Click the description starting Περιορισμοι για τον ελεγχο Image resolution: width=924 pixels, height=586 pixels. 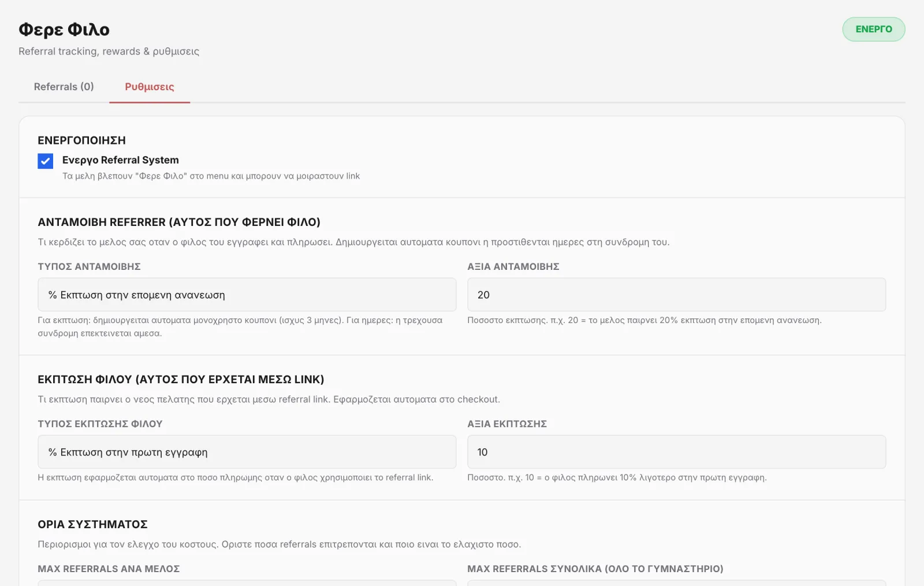(x=279, y=544)
